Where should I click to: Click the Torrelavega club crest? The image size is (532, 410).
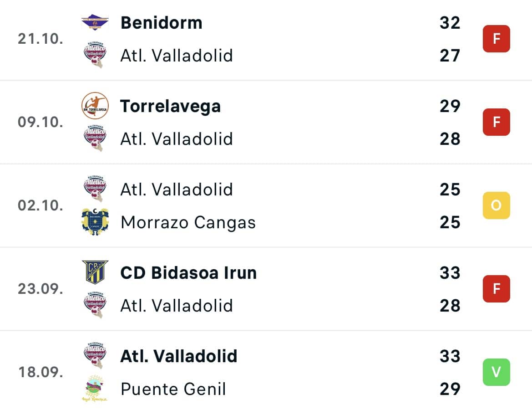[95, 106]
